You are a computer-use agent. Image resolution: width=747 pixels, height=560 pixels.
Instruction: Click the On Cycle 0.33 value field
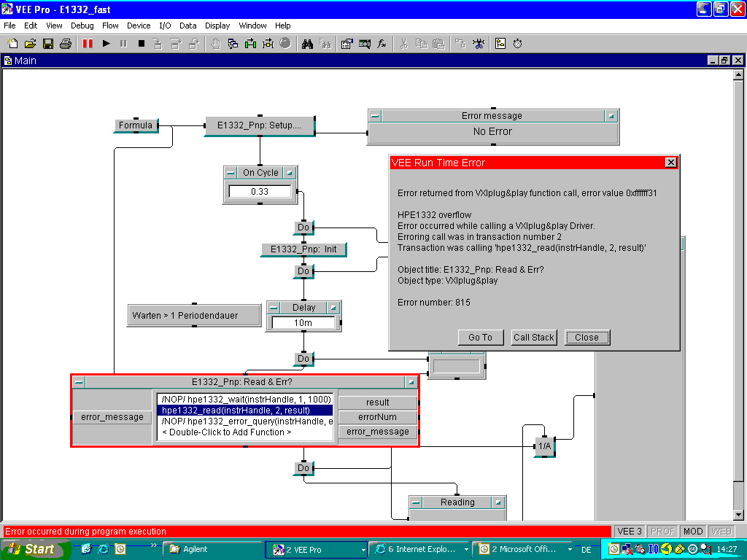[260, 191]
